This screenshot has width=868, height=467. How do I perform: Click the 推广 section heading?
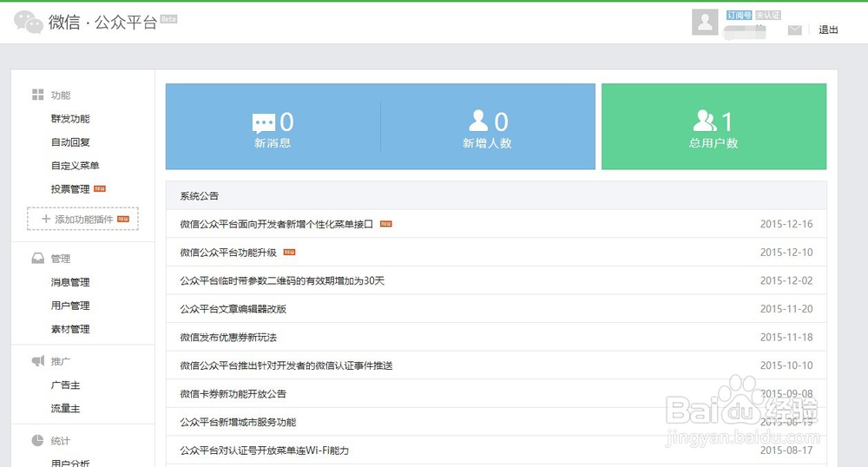click(x=61, y=361)
